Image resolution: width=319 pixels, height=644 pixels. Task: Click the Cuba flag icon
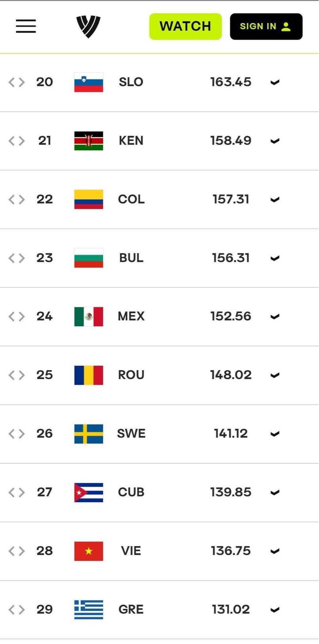tap(89, 492)
